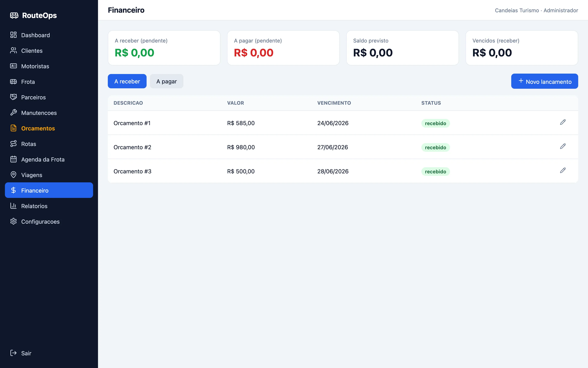Click the Configuracoes gear icon
Image resolution: width=588 pixels, height=368 pixels.
[x=13, y=221]
